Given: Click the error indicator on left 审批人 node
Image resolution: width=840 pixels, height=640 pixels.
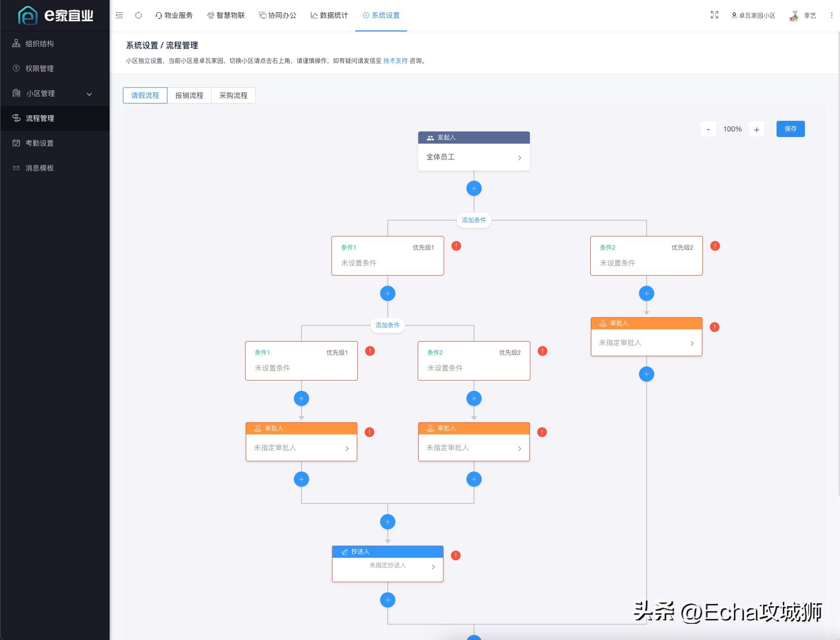Looking at the screenshot, I should click(370, 432).
